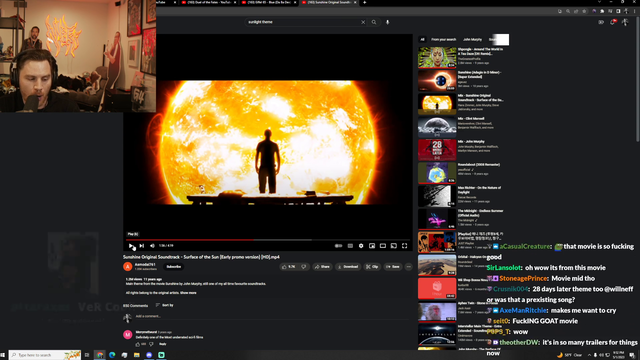Click the YouTube search magnifier button
640x360 pixels.
(x=374, y=22)
